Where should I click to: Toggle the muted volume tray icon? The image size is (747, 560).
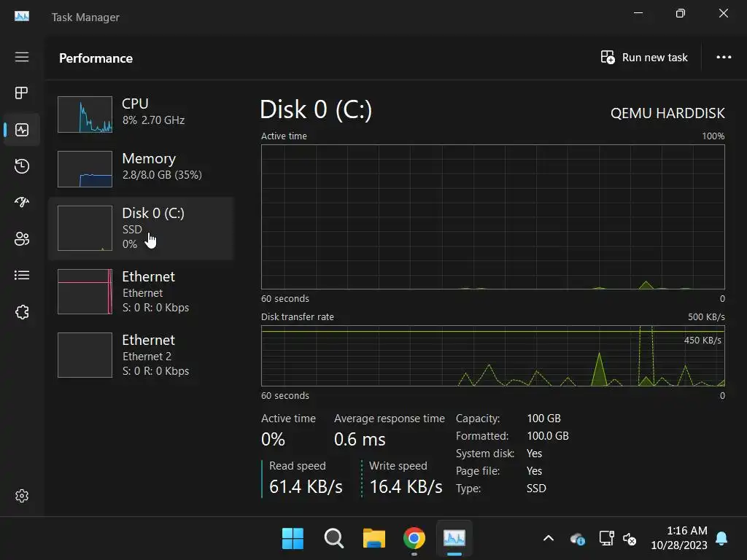point(630,539)
